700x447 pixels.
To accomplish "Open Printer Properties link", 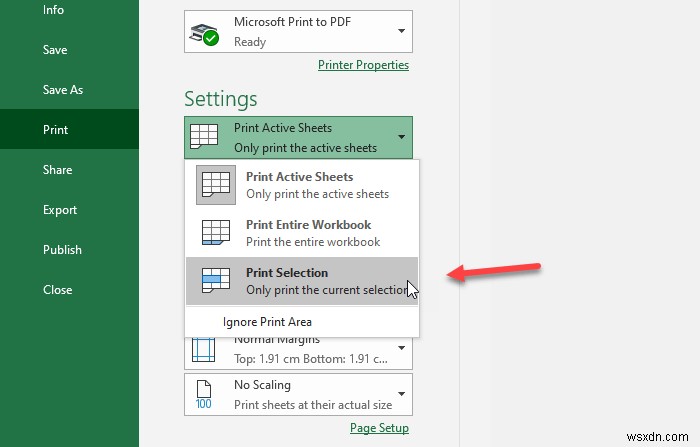I will coord(363,65).
